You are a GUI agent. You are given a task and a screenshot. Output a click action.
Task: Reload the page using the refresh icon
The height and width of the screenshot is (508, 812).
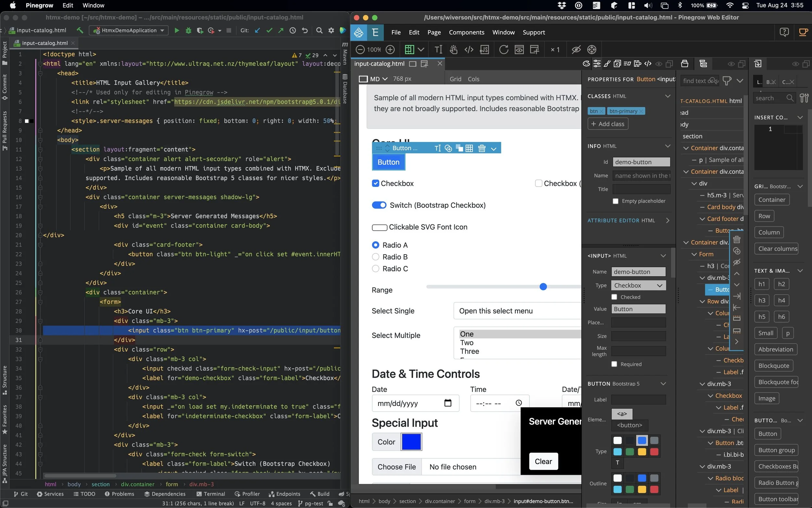(x=503, y=49)
